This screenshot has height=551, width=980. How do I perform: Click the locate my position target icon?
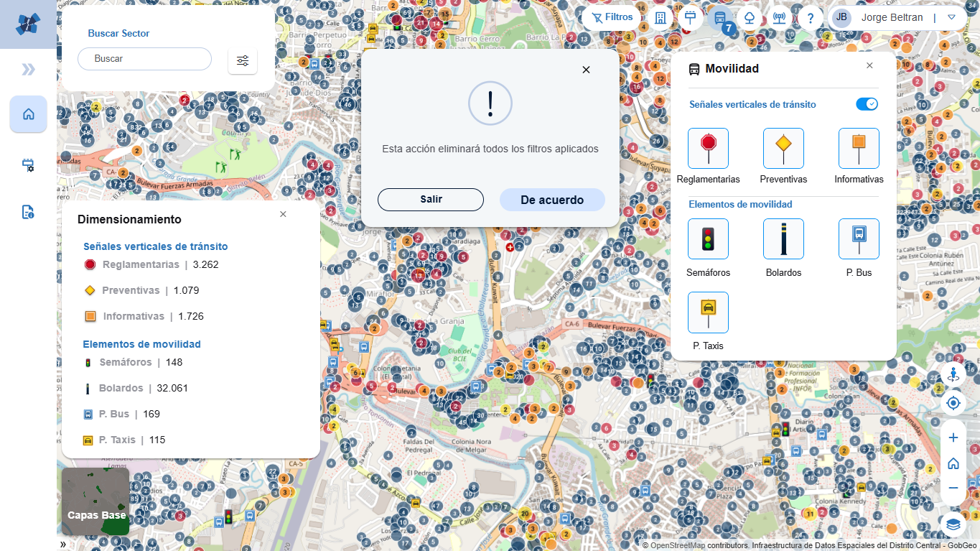(953, 403)
